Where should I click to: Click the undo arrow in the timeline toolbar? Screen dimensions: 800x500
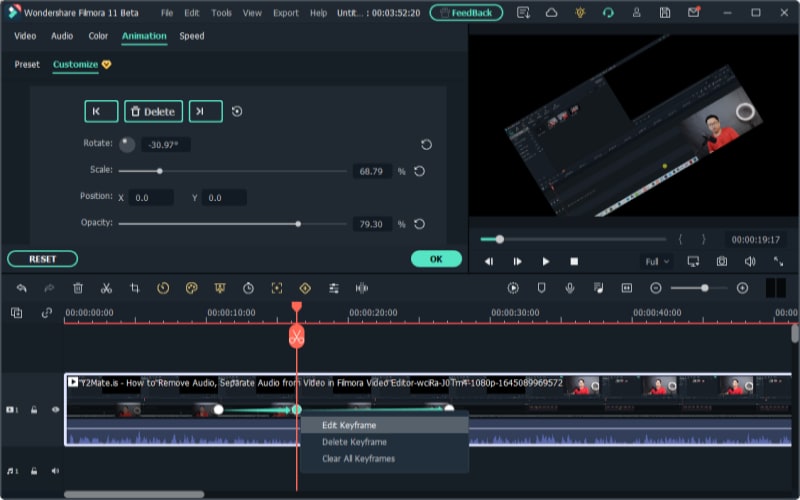(x=21, y=288)
